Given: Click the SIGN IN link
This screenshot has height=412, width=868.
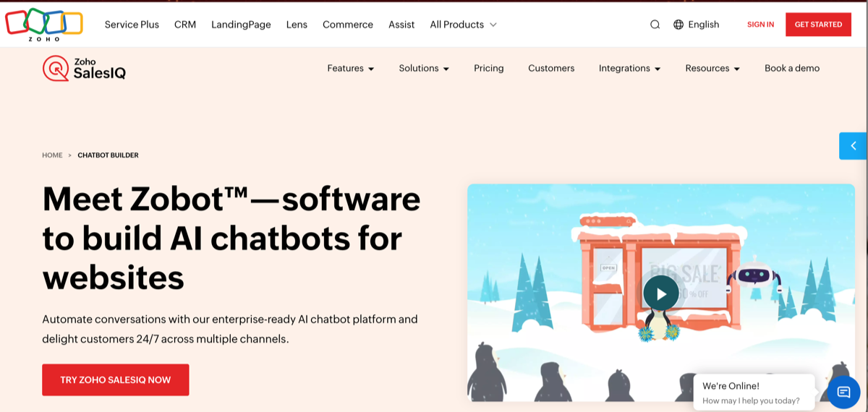Looking at the screenshot, I should tap(760, 25).
